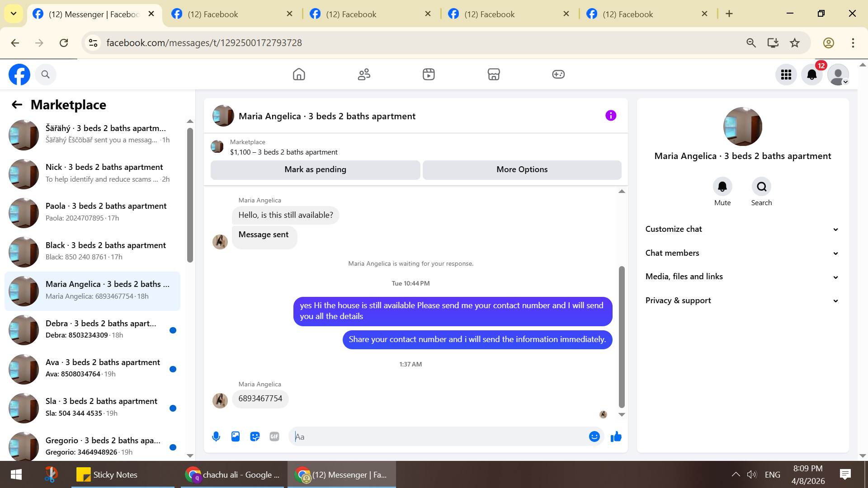
Task: Go back using the Marketplace back arrow
Action: click(x=17, y=105)
